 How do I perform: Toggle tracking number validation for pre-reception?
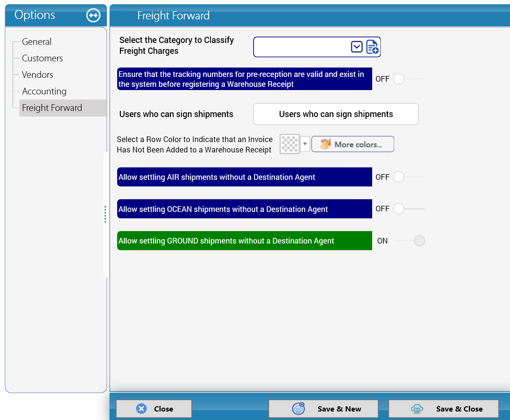pos(408,79)
